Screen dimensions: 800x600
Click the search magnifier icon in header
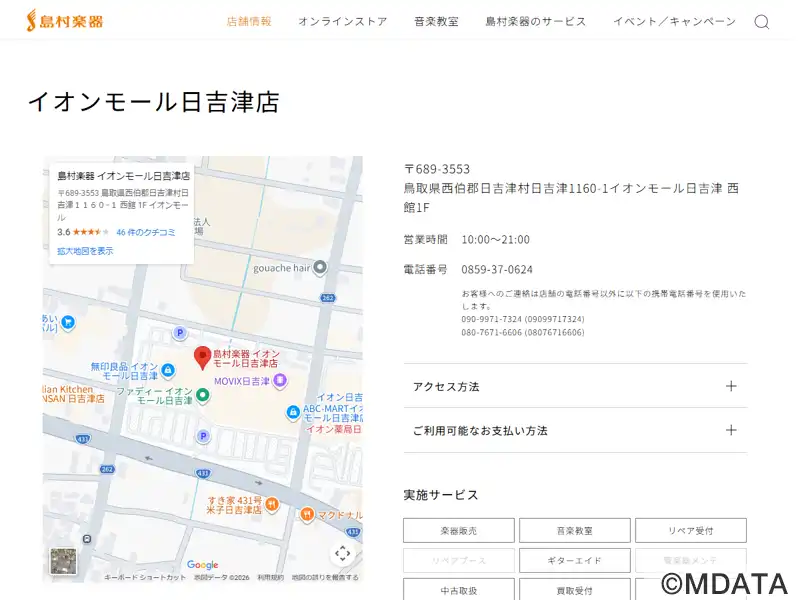761,22
